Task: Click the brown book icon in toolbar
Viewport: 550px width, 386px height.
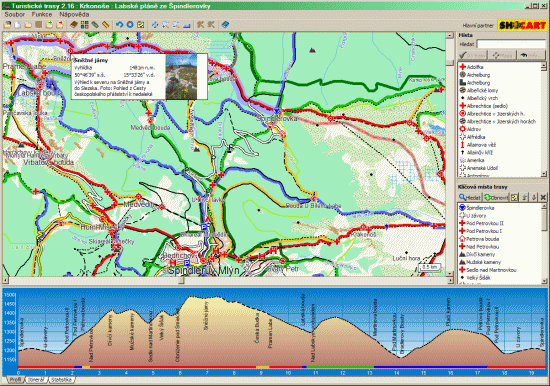Action: point(74,25)
